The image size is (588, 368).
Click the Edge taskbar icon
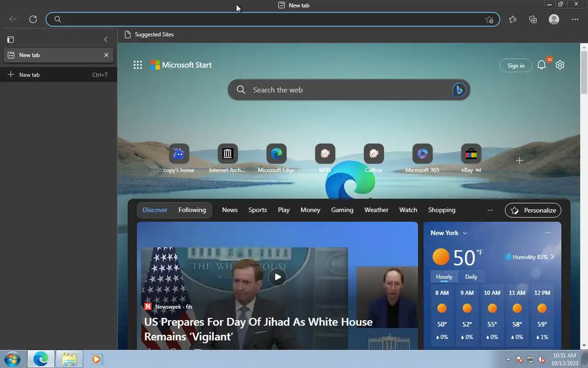pyautogui.click(x=41, y=359)
